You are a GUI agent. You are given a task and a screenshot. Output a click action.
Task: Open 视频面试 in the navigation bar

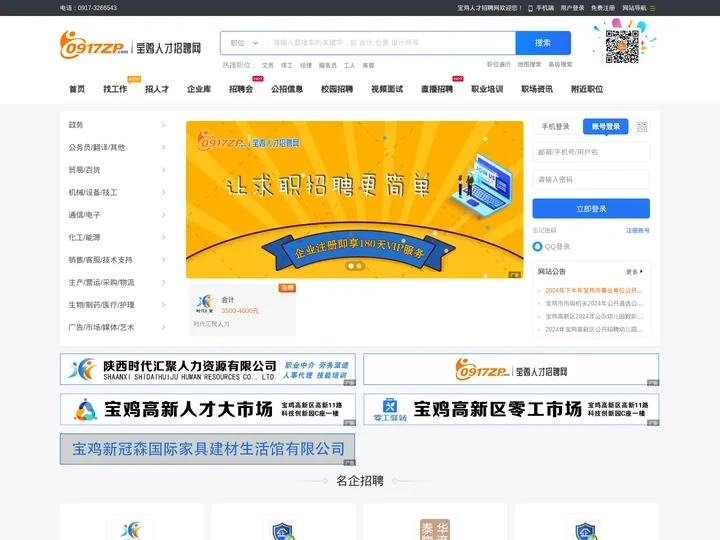(387, 89)
